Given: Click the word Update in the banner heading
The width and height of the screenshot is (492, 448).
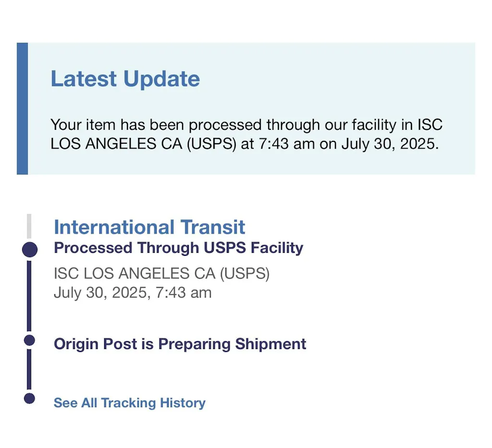Looking at the screenshot, I should [161, 79].
